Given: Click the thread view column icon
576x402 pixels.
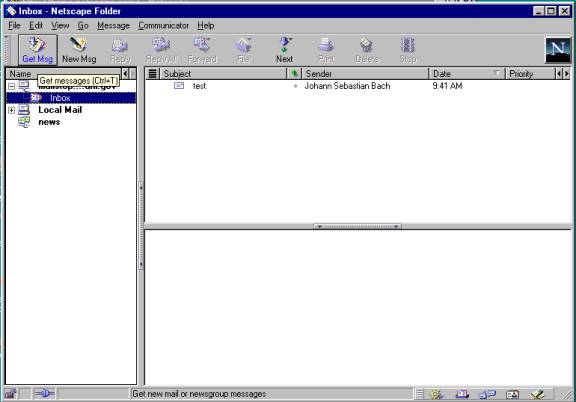Looking at the screenshot, I should [x=152, y=74].
